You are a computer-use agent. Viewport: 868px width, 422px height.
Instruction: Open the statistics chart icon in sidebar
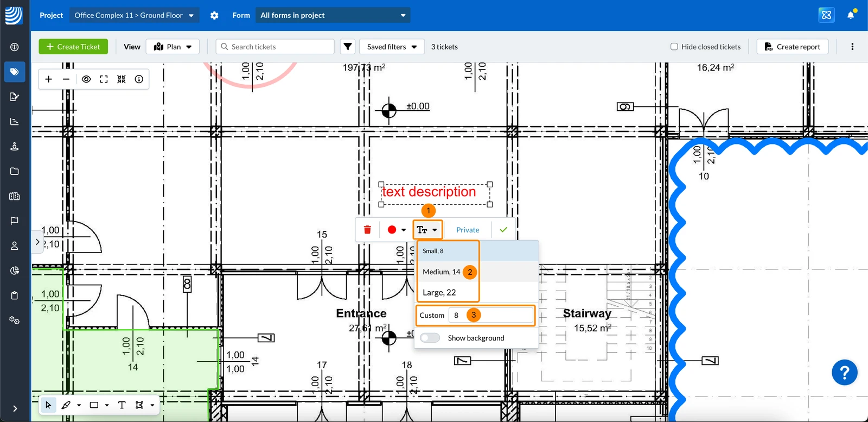15,122
